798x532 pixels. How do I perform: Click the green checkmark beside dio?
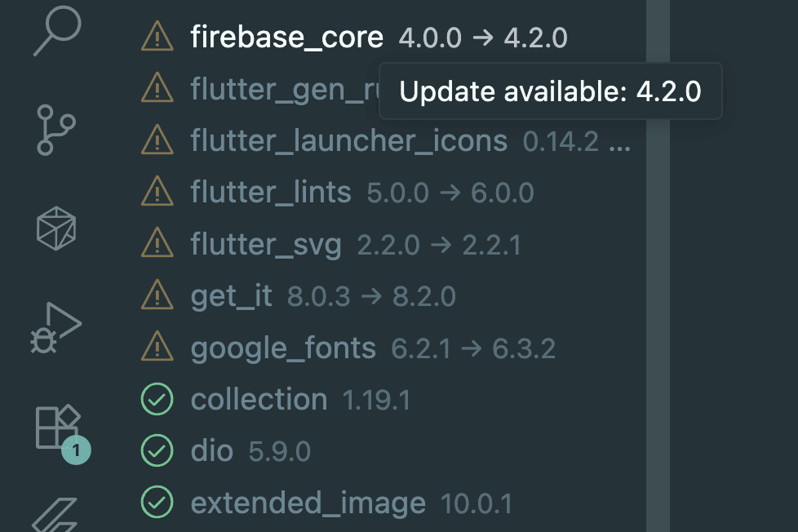pyautogui.click(x=157, y=451)
